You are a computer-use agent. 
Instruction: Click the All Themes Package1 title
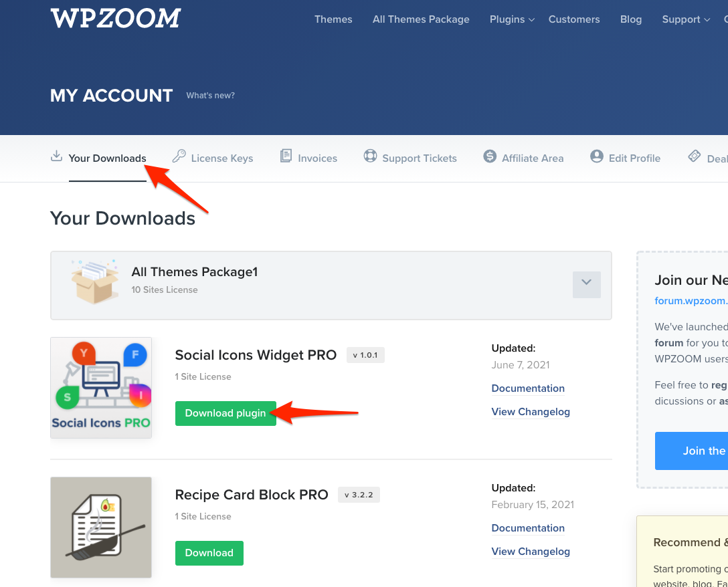[x=195, y=272]
